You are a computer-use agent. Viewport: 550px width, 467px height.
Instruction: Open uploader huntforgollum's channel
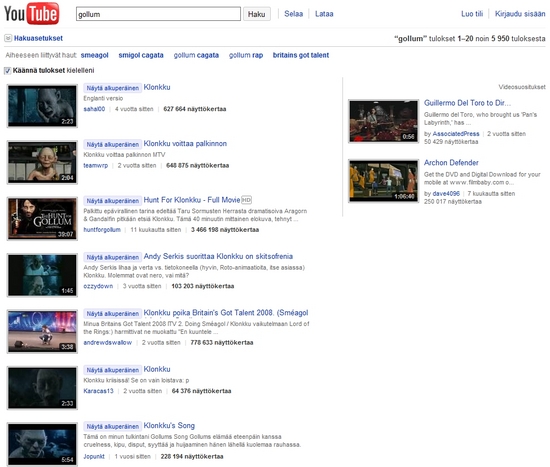point(102,230)
